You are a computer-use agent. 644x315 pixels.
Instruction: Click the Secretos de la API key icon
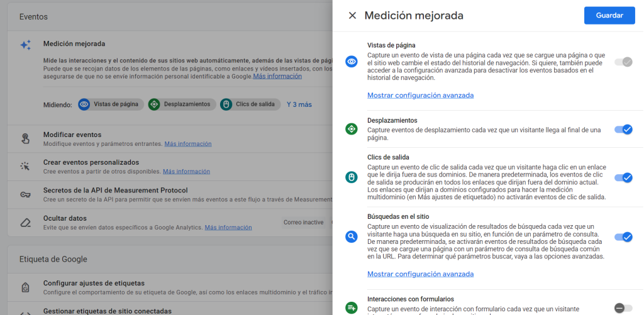pos(25,194)
